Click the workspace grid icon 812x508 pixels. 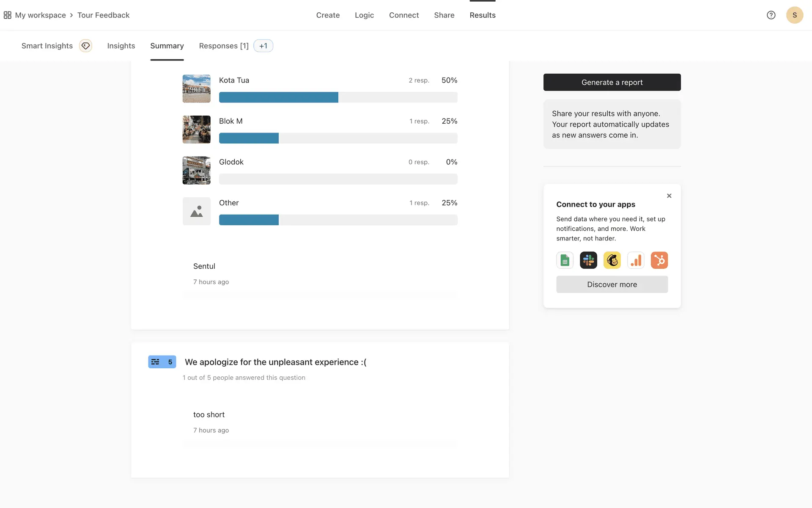click(7, 15)
